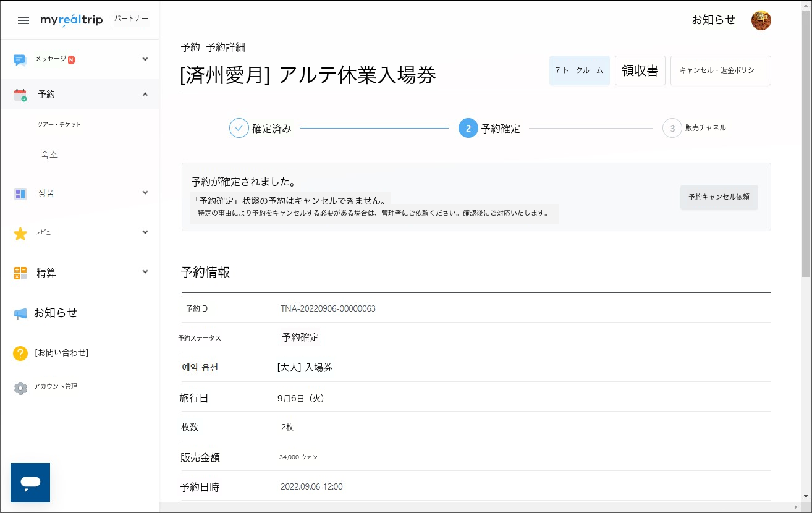
Task: Click the ticket count 2枚
Action: [287, 427]
